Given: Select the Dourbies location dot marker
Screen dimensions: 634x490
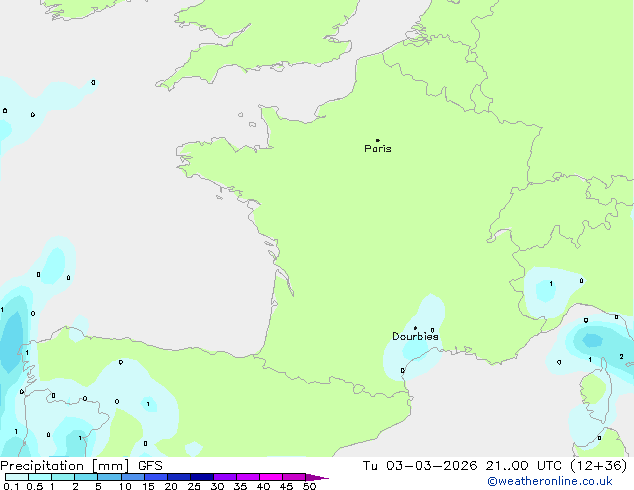Looking at the screenshot, I should click(x=415, y=328).
